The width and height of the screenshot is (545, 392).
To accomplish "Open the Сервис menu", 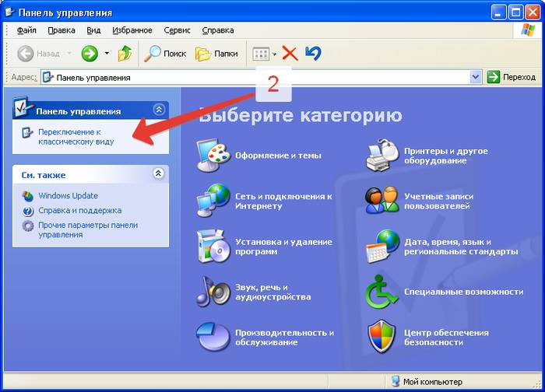I will [178, 30].
